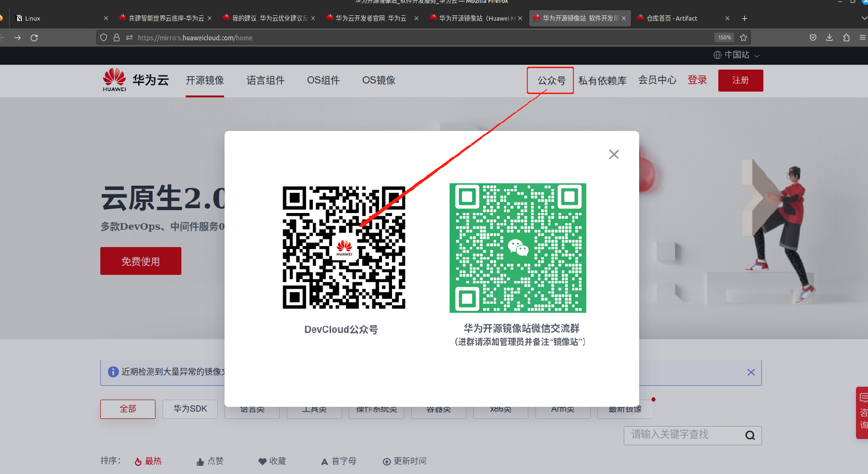Image resolution: width=868 pixels, height=474 pixels.
Task: Close the 我的建议 tab
Action: [313, 18]
